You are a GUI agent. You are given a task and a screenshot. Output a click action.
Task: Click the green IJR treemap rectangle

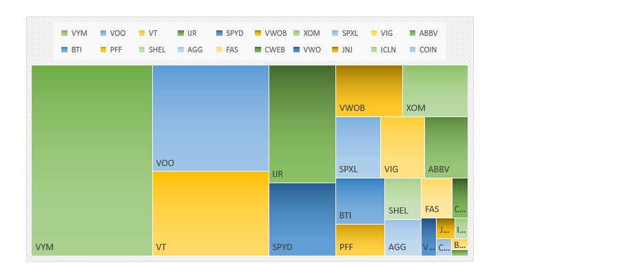[302, 123]
